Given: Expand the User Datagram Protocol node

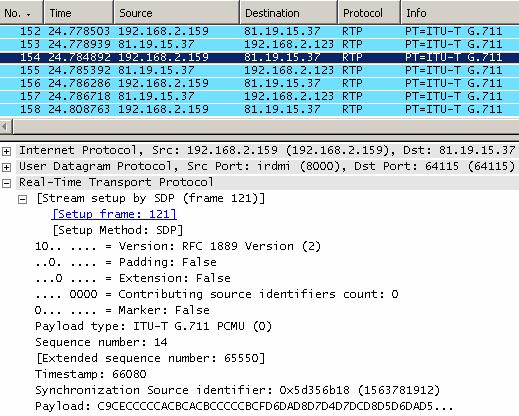Looking at the screenshot, I should coord(6,167).
